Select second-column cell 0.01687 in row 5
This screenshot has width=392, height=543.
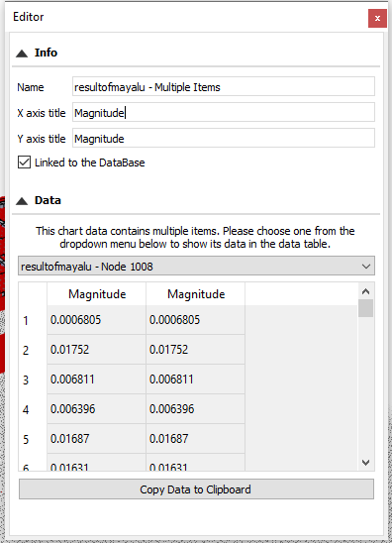coord(195,439)
